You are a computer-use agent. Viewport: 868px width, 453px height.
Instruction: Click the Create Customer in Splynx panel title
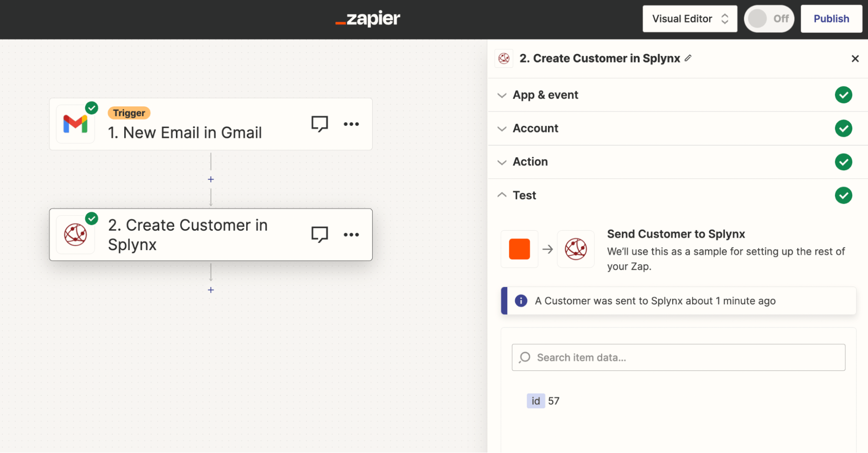tap(600, 58)
